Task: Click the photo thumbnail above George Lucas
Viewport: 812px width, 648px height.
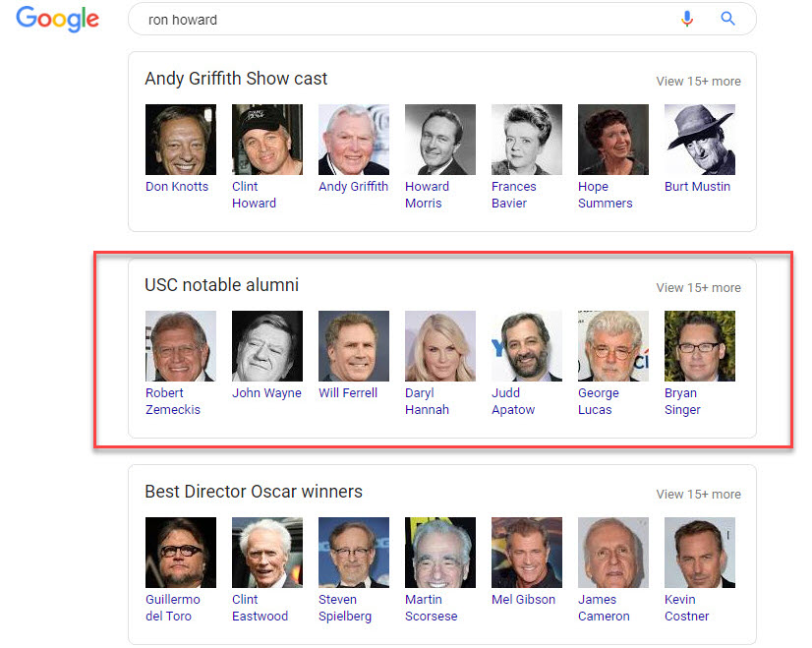Action: (x=613, y=346)
